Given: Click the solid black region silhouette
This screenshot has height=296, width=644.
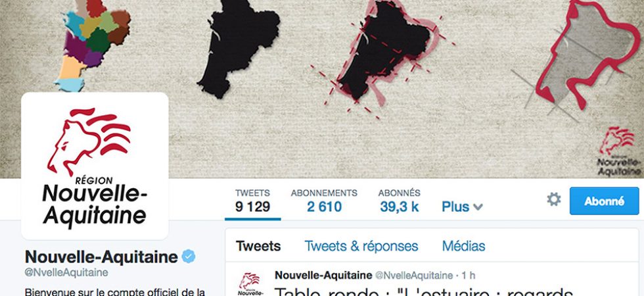Looking at the screenshot, I should (x=239, y=47).
